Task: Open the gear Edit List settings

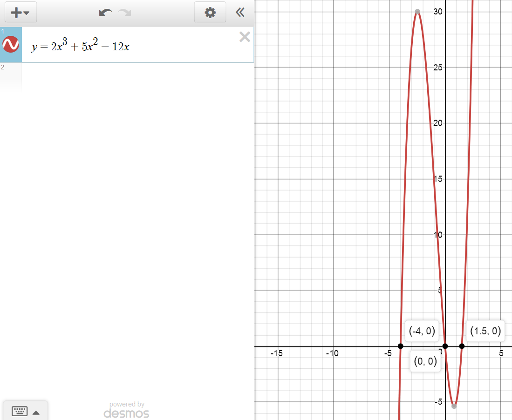Action: tap(210, 13)
